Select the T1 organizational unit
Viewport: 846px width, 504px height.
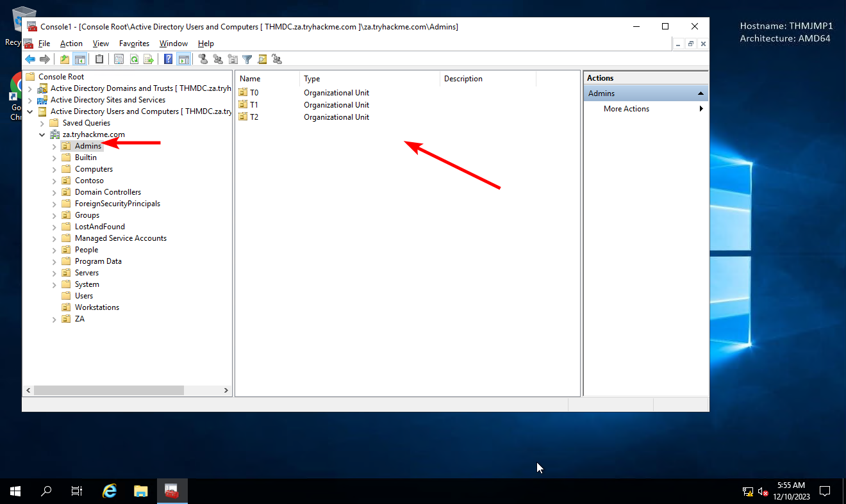(x=249, y=105)
